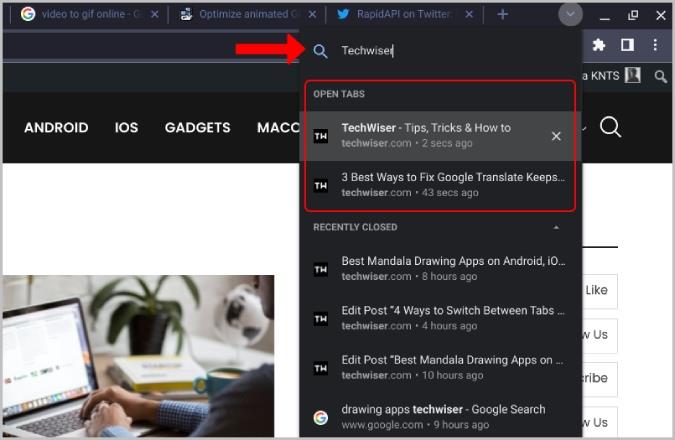Click the Google favicon on search result row
Image resolution: width=675 pixels, height=440 pixels.
coord(321,417)
